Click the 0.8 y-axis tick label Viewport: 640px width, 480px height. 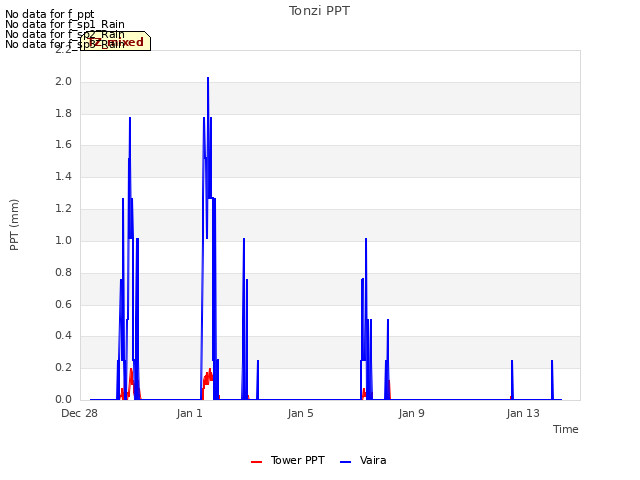click(x=63, y=272)
